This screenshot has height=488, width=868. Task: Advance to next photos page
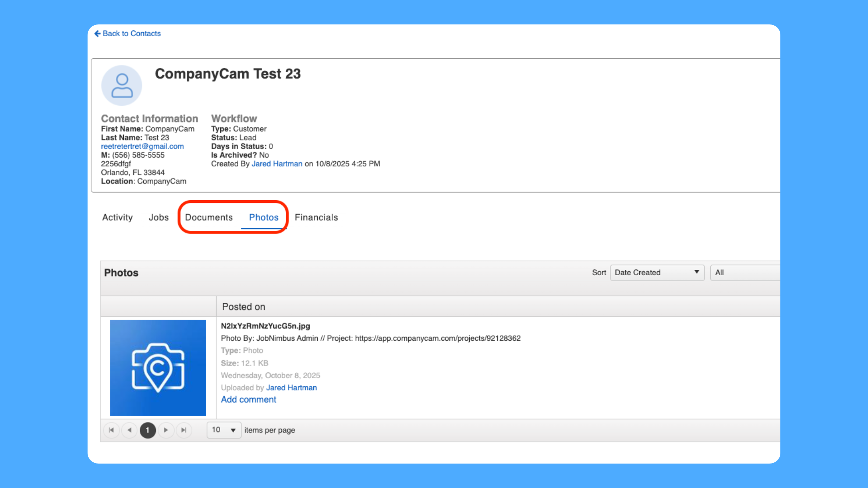[x=166, y=430]
